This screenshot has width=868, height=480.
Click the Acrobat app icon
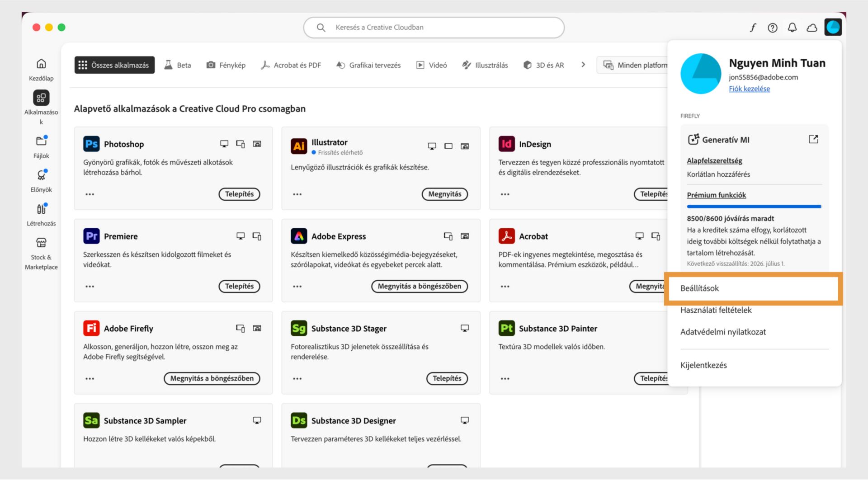506,236
